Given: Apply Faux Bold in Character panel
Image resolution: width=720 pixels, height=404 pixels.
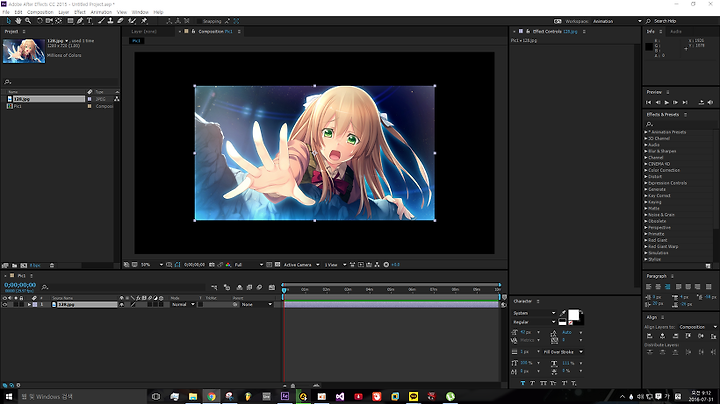Looking at the screenshot, I should pos(523,383).
